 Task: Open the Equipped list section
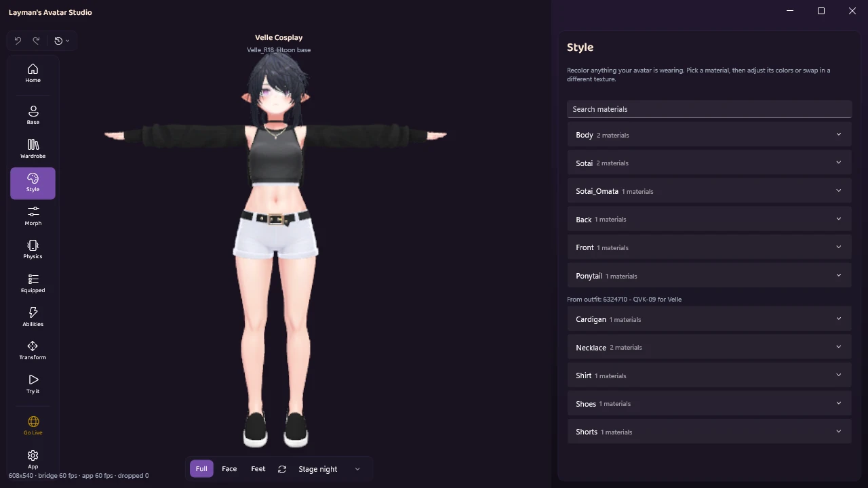[x=33, y=283]
